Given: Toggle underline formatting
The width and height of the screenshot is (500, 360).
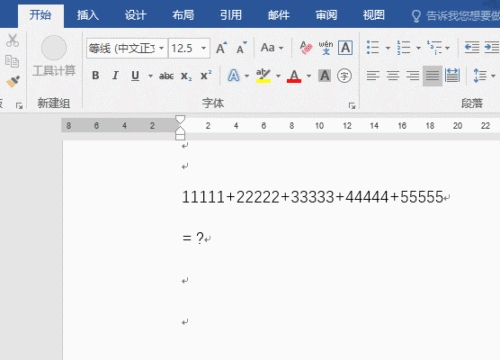Looking at the screenshot, I should (135, 76).
